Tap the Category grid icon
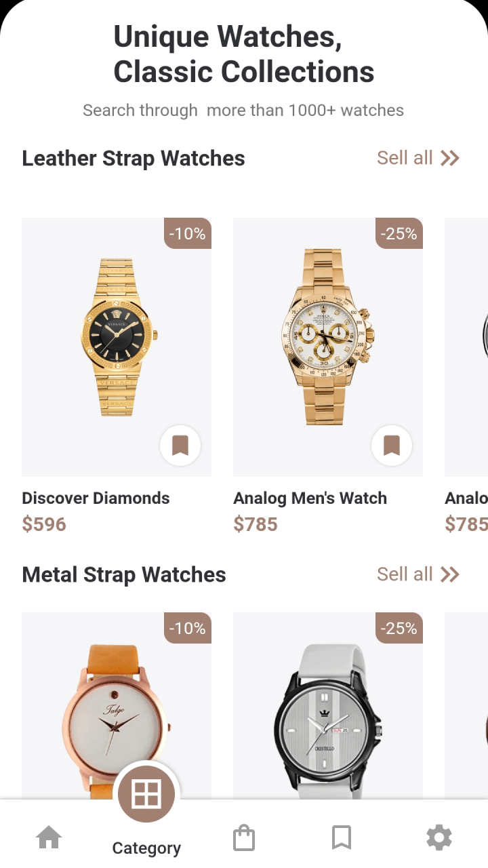The width and height of the screenshot is (488, 868). point(146,793)
